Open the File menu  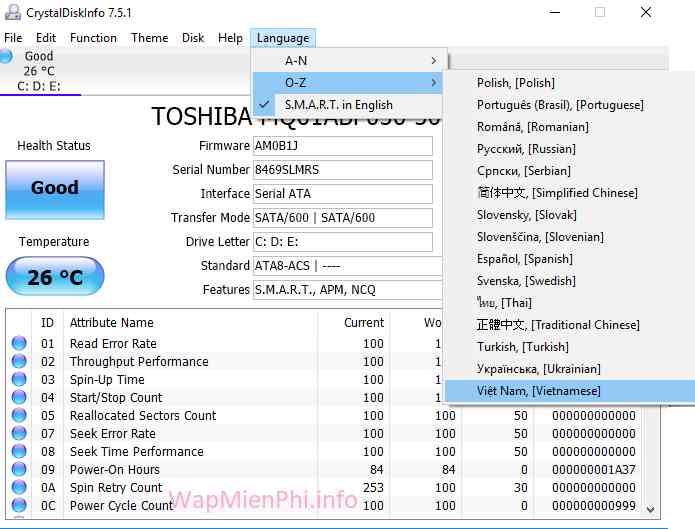click(x=13, y=38)
